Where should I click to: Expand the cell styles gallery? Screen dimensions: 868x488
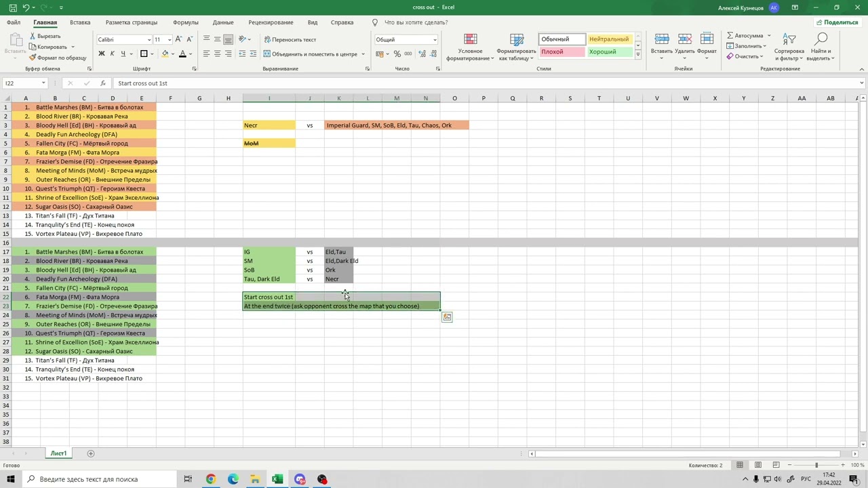[637, 55]
